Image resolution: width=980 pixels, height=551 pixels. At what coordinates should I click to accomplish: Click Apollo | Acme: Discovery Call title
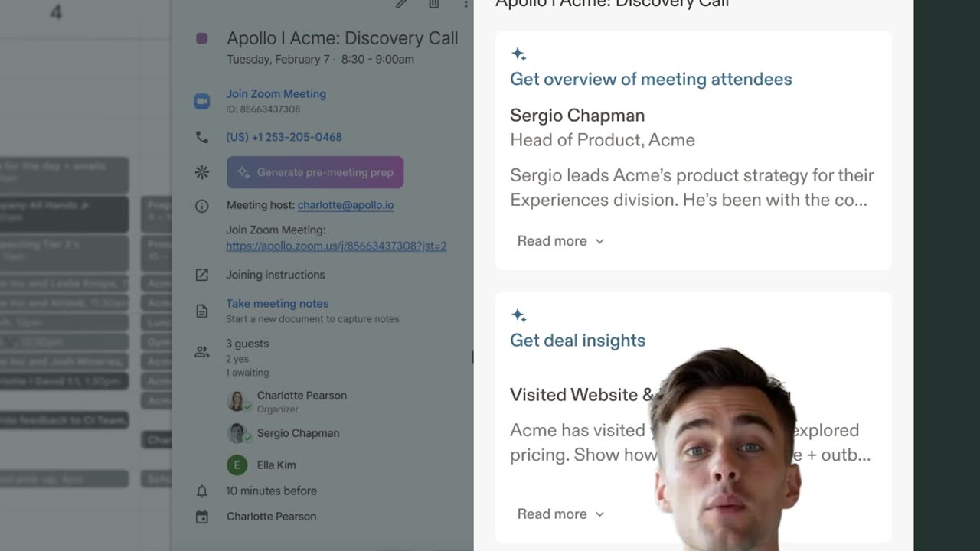point(342,38)
